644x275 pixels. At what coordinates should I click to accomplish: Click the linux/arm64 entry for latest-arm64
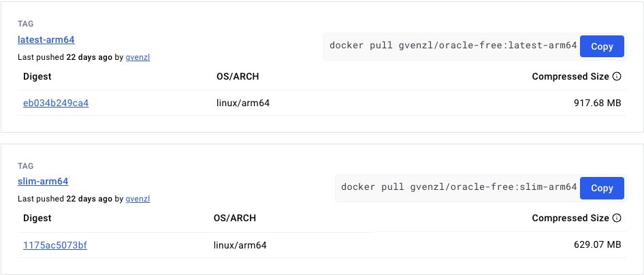(x=243, y=103)
